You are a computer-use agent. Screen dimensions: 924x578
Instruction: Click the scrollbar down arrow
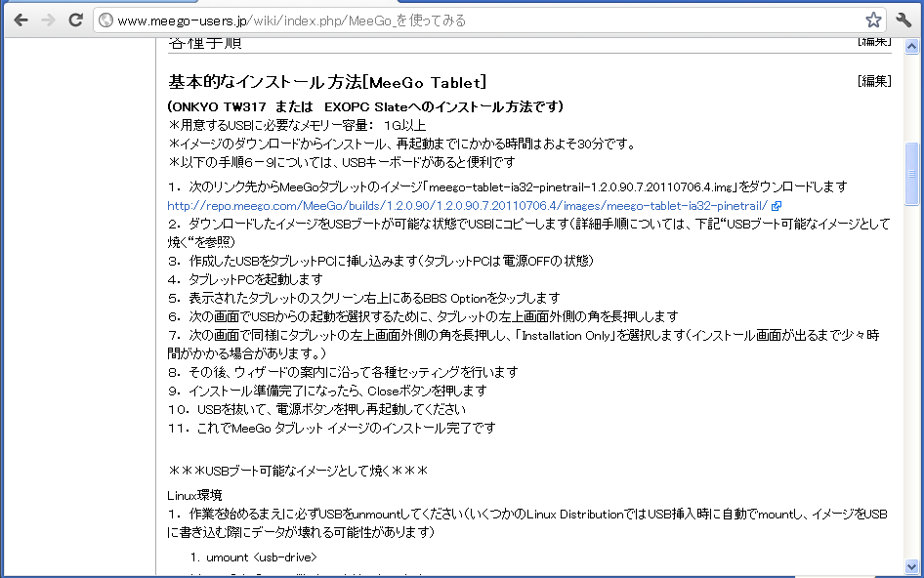click(x=912, y=566)
